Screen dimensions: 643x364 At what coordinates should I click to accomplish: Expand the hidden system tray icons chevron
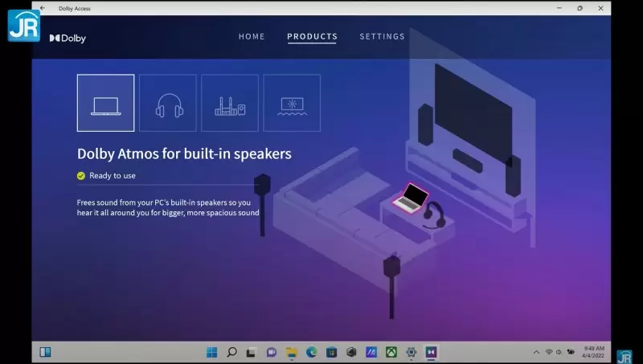(x=536, y=352)
